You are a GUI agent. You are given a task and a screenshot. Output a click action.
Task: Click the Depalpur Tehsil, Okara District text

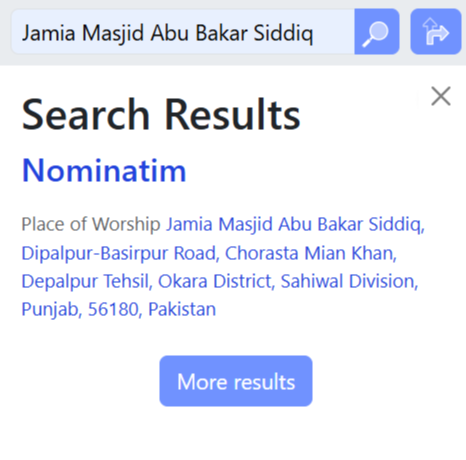coord(148,281)
